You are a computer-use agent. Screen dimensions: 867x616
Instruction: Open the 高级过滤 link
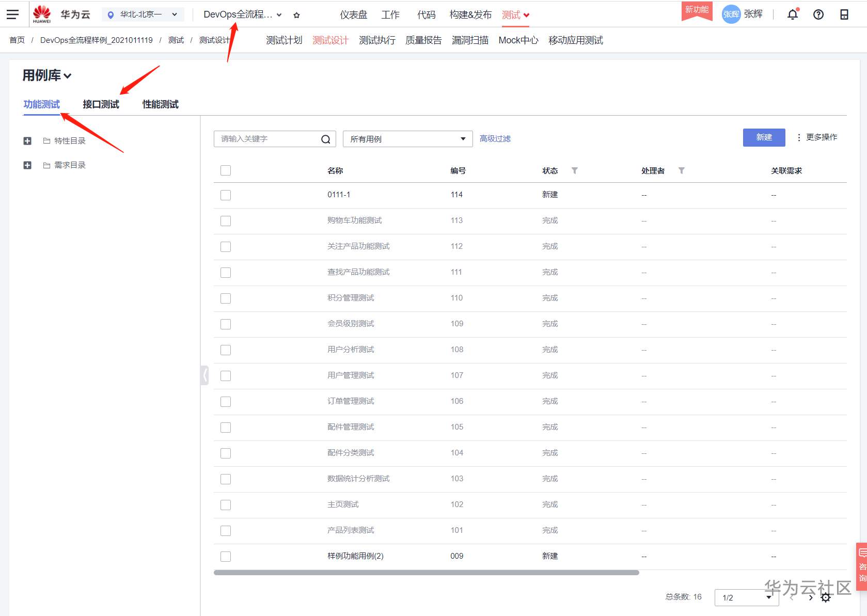(x=495, y=138)
